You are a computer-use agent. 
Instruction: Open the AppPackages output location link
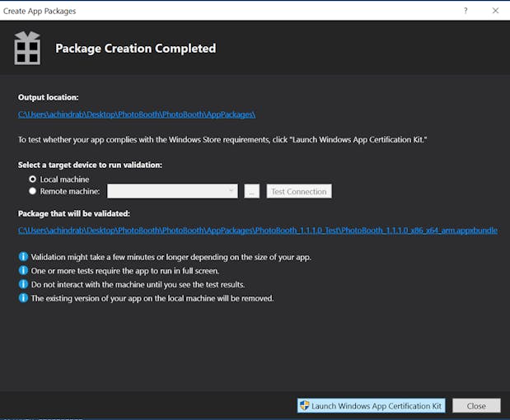point(137,114)
